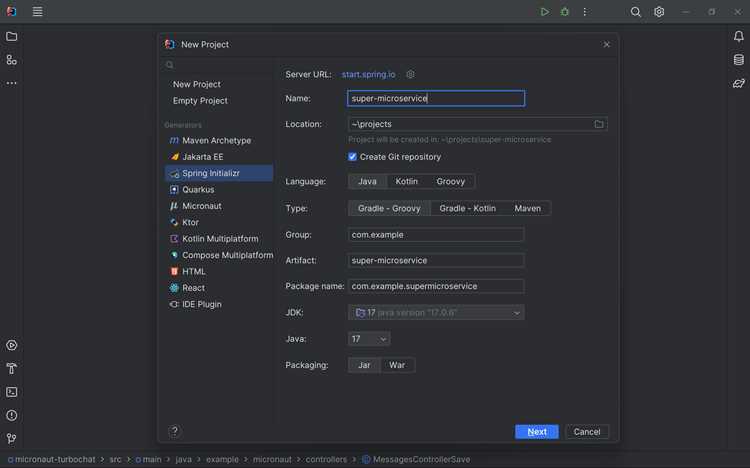Open the Git tool window
Screen dimensions: 750x468
pyautogui.click(x=11, y=439)
